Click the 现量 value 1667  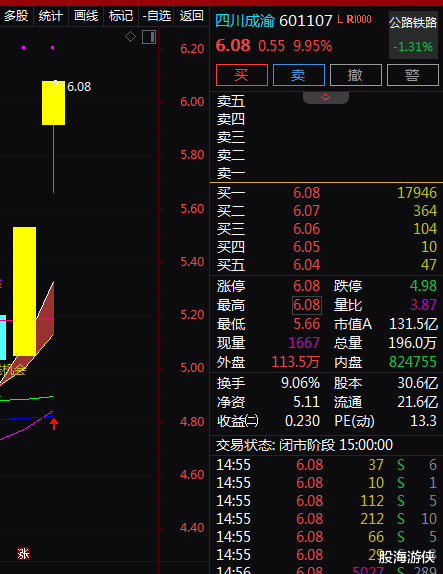pos(304,343)
